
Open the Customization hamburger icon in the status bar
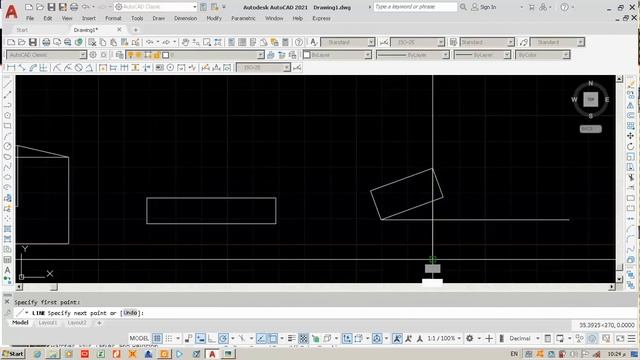click(x=631, y=338)
